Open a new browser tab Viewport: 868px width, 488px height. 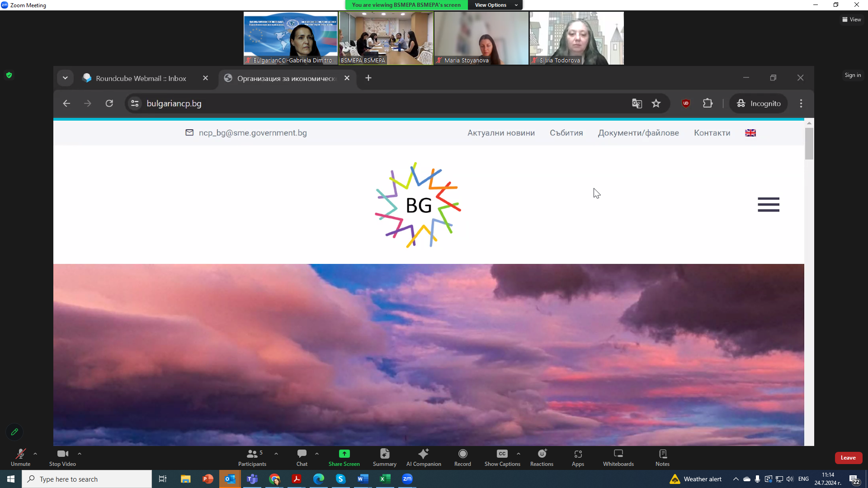pyautogui.click(x=368, y=78)
